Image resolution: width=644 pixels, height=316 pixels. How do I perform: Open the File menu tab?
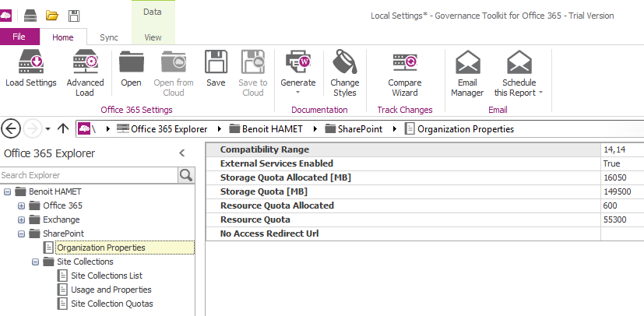[x=19, y=37]
